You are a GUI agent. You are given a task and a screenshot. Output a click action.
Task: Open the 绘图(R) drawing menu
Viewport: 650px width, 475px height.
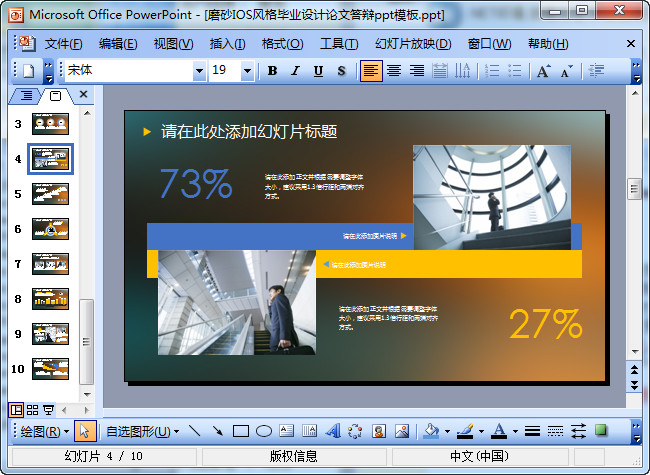click(x=44, y=431)
